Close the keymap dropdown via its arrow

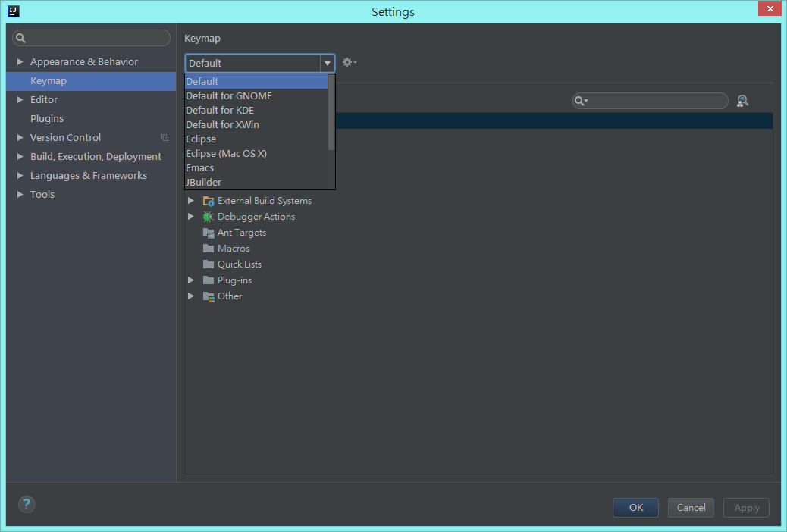point(328,63)
